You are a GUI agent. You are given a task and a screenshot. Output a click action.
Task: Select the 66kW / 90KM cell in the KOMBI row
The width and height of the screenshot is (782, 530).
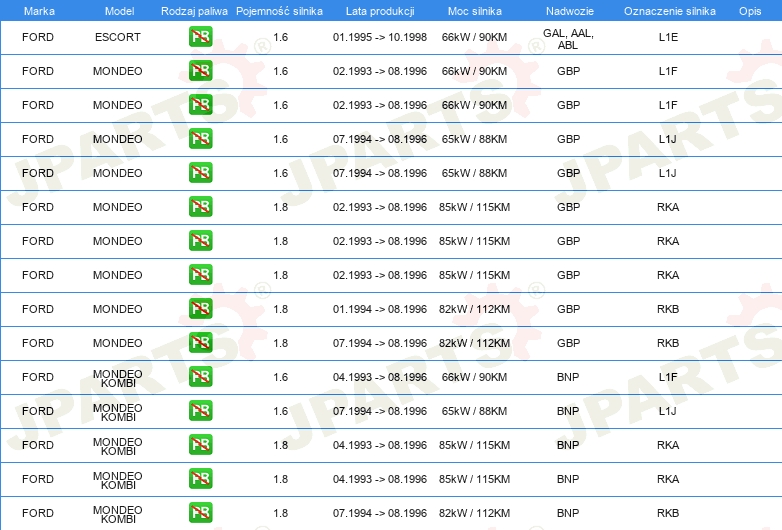pos(474,377)
